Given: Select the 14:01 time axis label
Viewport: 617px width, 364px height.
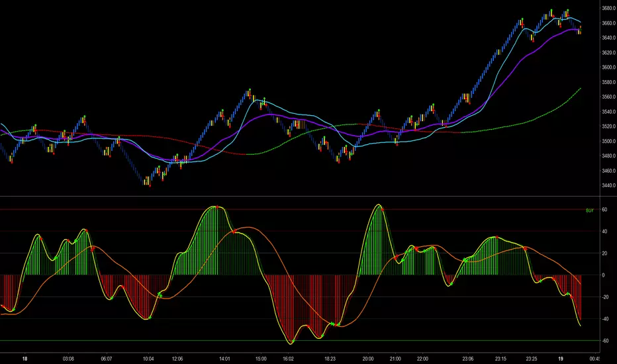Looking at the screenshot, I should (x=224, y=358).
